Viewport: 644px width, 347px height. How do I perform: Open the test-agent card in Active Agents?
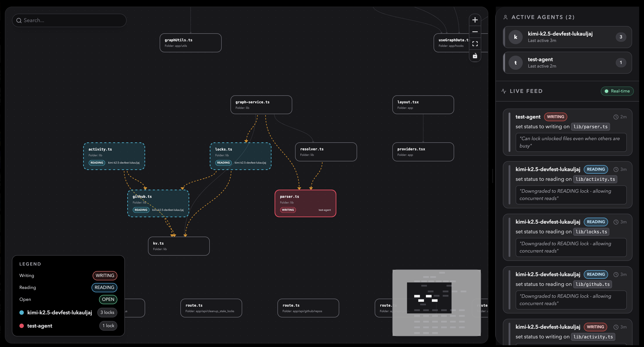click(567, 63)
